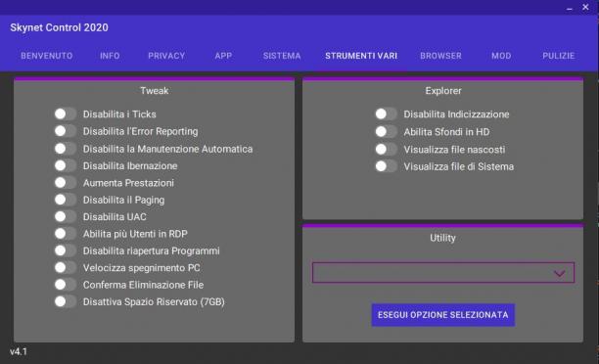Switch to the Info tab
Screen dimensions: 599x364
tap(110, 56)
